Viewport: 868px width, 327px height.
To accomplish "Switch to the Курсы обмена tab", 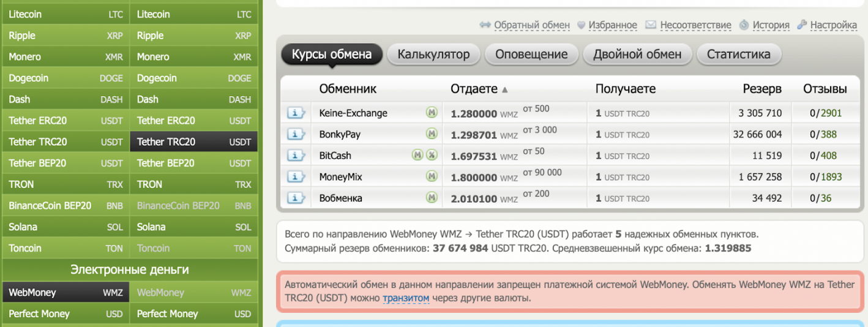I will point(332,54).
